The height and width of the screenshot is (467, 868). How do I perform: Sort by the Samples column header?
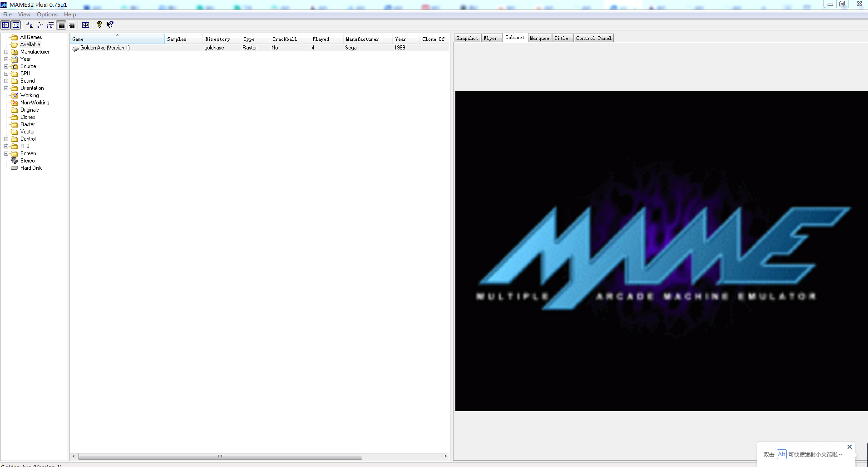pos(183,39)
